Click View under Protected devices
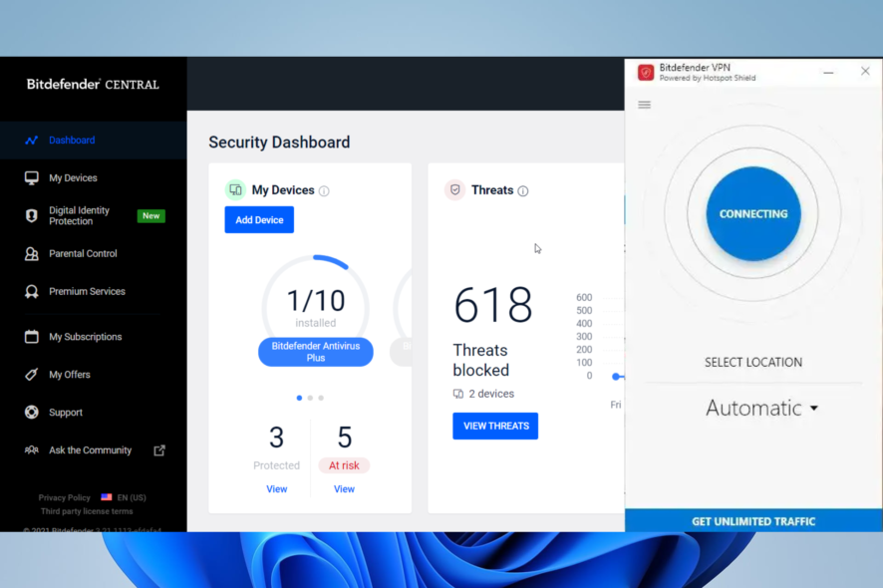 coord(276,489)
